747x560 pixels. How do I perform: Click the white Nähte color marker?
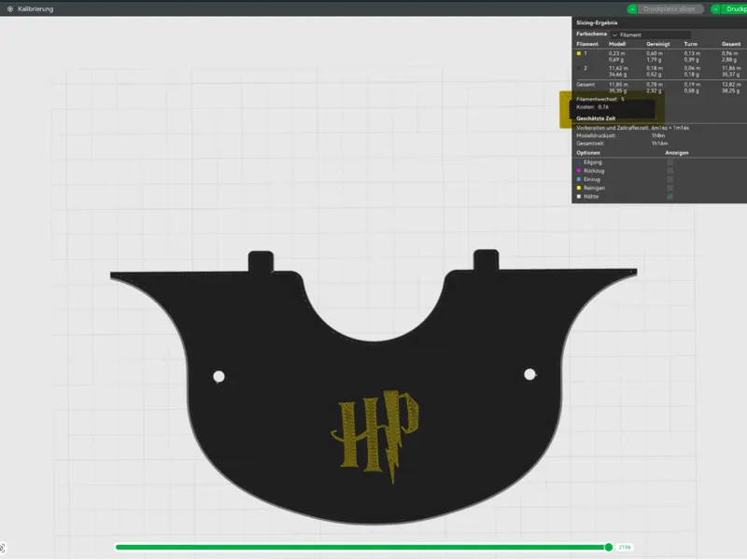[x=579, y=197]
